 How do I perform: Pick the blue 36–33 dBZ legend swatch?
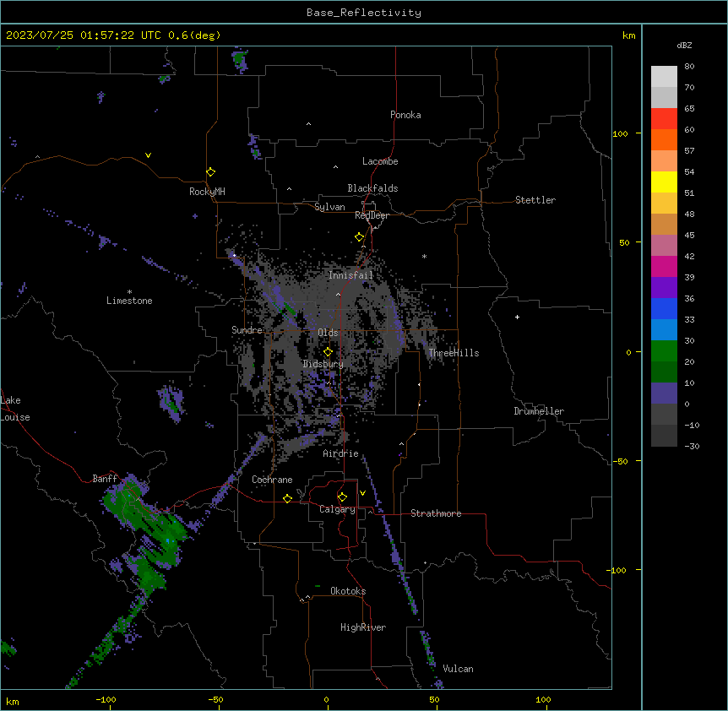[x=664, y=308]
